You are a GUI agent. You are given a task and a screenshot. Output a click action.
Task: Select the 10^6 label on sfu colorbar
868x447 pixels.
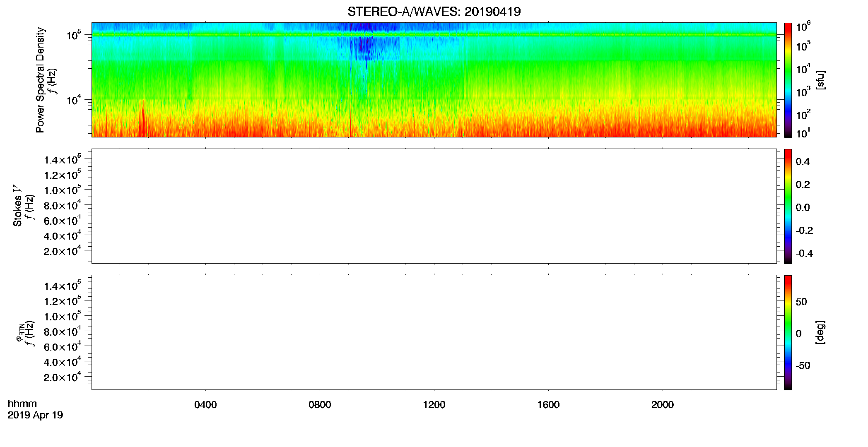(x=803, y=27)
